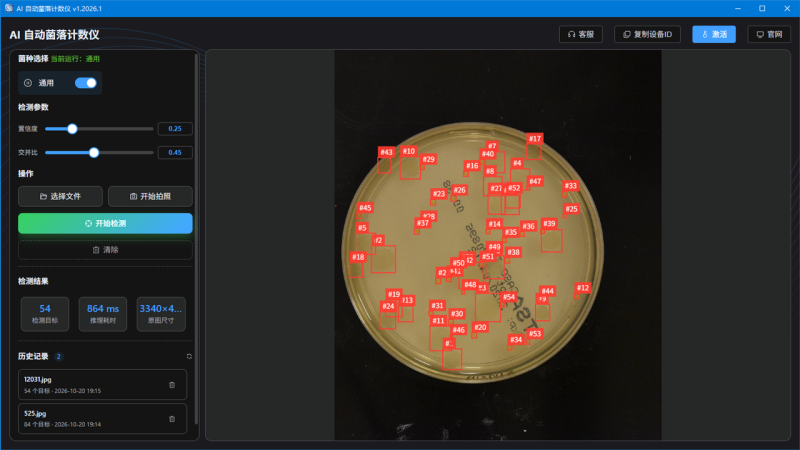Delete the 525.jpg history entry trash icon
Image resolution: width=800 pixels, height=450 pixels.
tap(172, 419)
